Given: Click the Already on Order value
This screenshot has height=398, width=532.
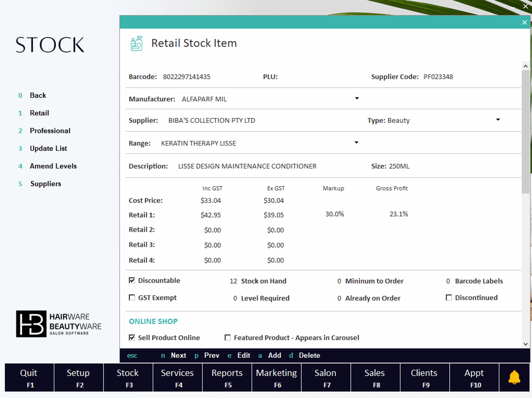Looking at the screenshot, I should [339, 298].
